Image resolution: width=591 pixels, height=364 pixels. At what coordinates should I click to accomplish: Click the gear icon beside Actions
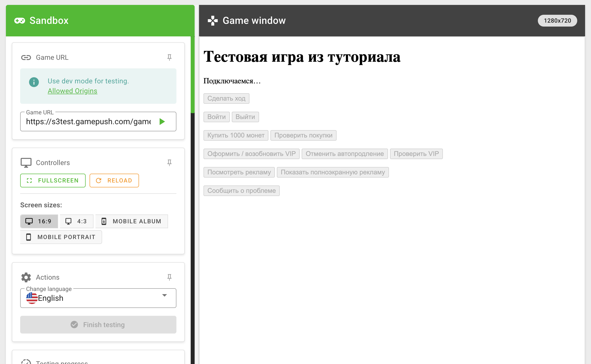pos(26,277)
